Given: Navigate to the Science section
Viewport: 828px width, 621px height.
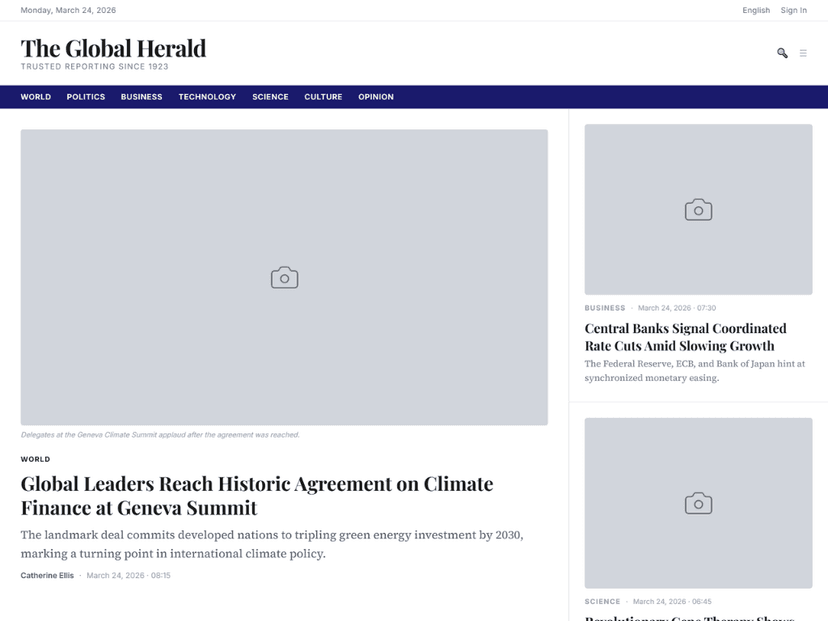Looking at the screenshot, I should tap(270, 97).
